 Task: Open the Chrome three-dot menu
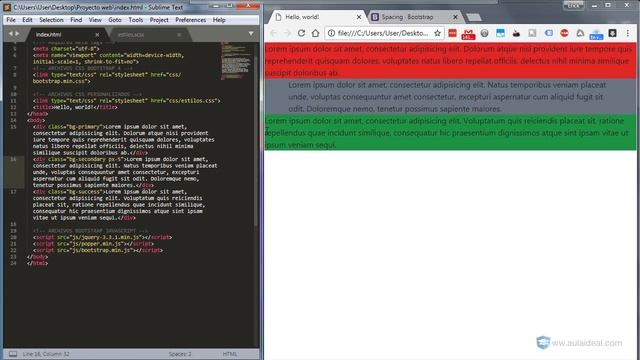pos(628,33)
